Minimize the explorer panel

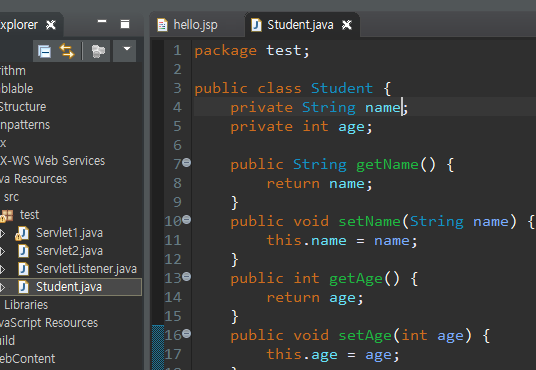102,22
